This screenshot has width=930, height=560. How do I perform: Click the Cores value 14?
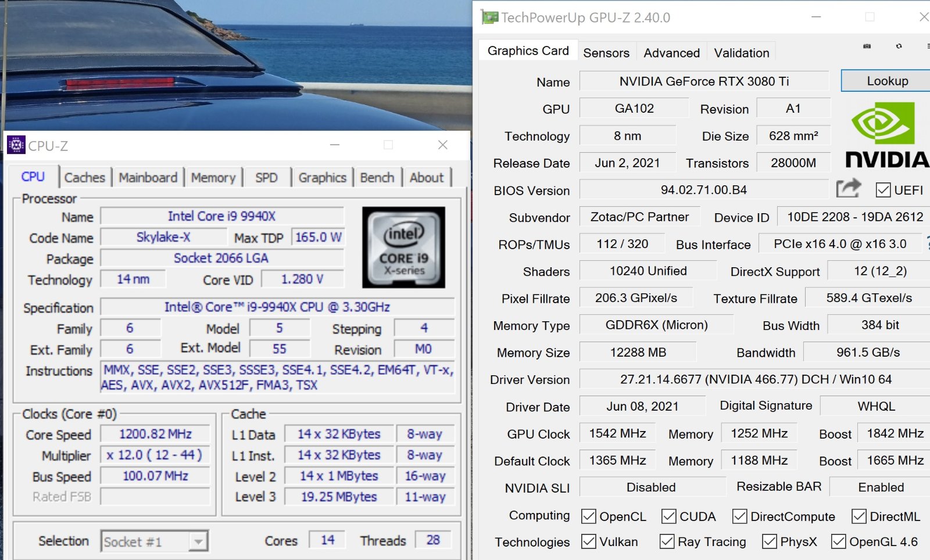click(x=327, y=540)
